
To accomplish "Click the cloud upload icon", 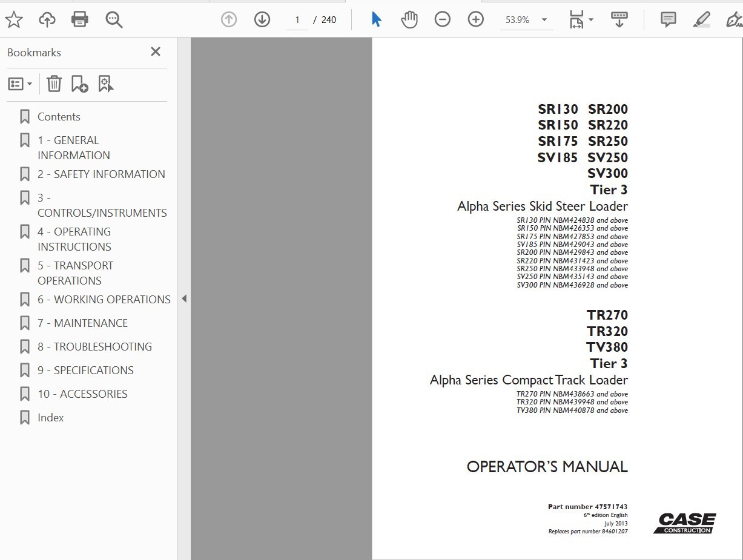I will point(47,20).
